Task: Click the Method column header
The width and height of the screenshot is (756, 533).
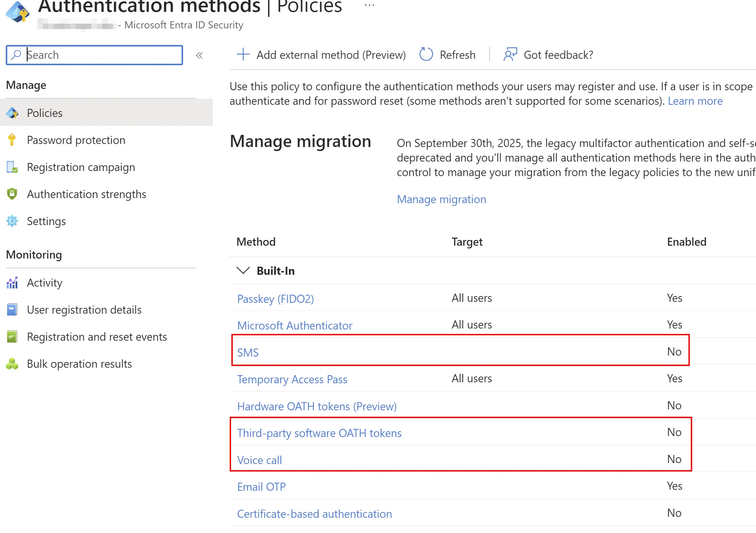Action: coord(256,242)
